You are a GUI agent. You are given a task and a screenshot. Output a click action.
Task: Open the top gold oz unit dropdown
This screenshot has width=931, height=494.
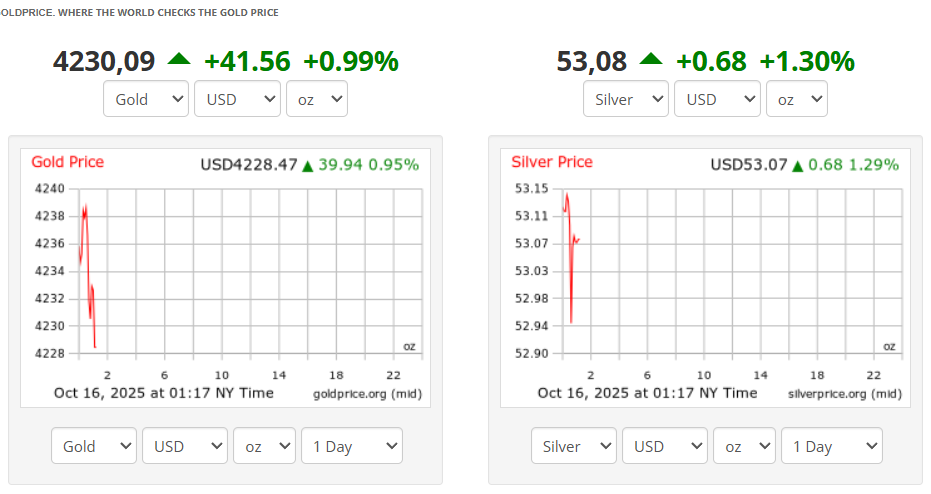coord(316,99)
